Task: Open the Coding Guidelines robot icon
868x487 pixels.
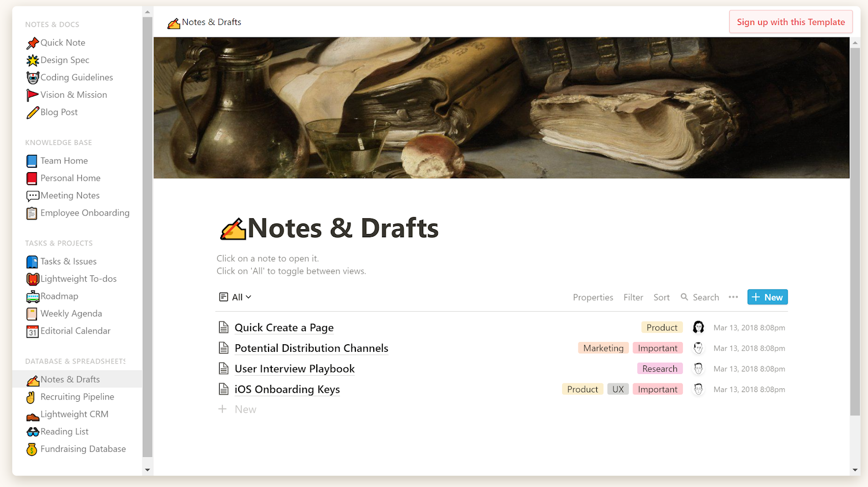Action: click(x=33, y=78)
